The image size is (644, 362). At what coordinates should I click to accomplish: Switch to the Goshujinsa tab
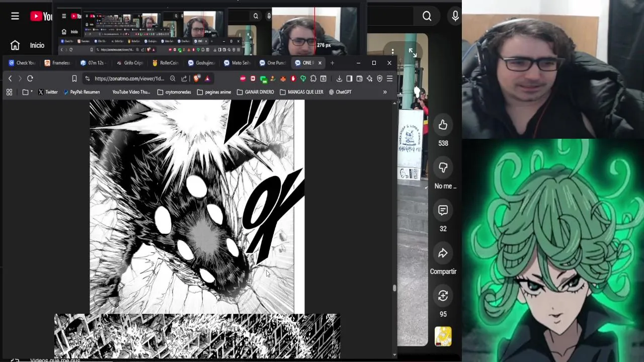coord(201,63)
